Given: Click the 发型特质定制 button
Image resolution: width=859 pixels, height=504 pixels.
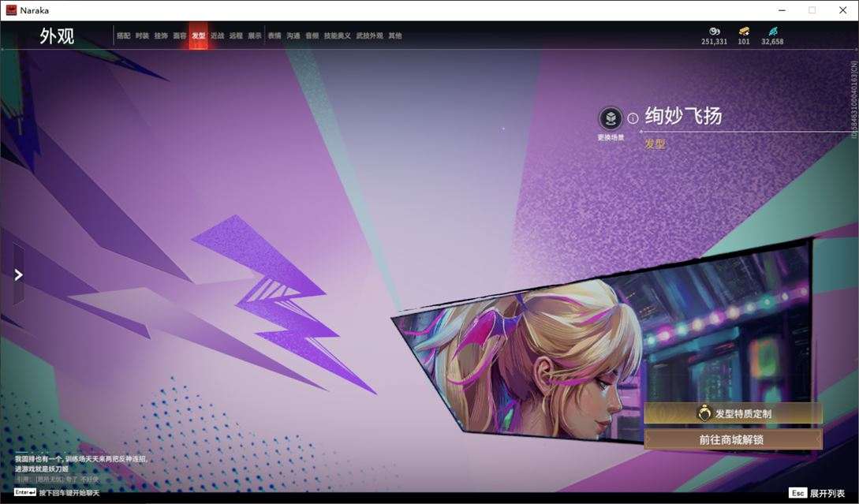Looking at the screenshot, I should (733, 413).
